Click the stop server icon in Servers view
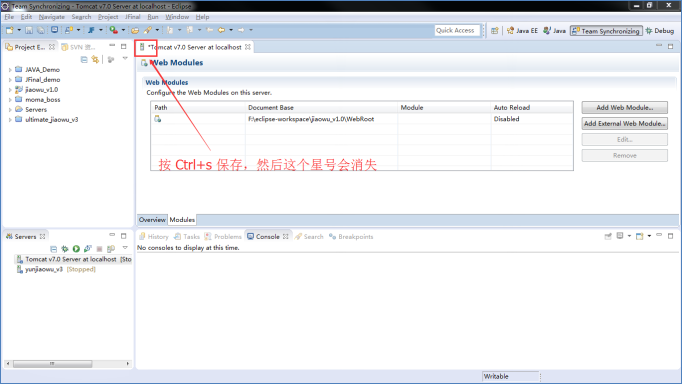Viewport: 683px width, 384px height. pyautogui.click(x=99, y=249)
